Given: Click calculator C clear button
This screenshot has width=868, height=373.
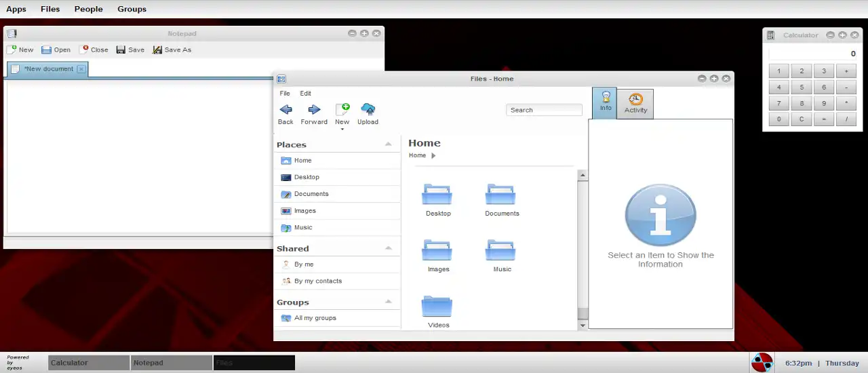Looking at the screenshot, I should [801, 119].
